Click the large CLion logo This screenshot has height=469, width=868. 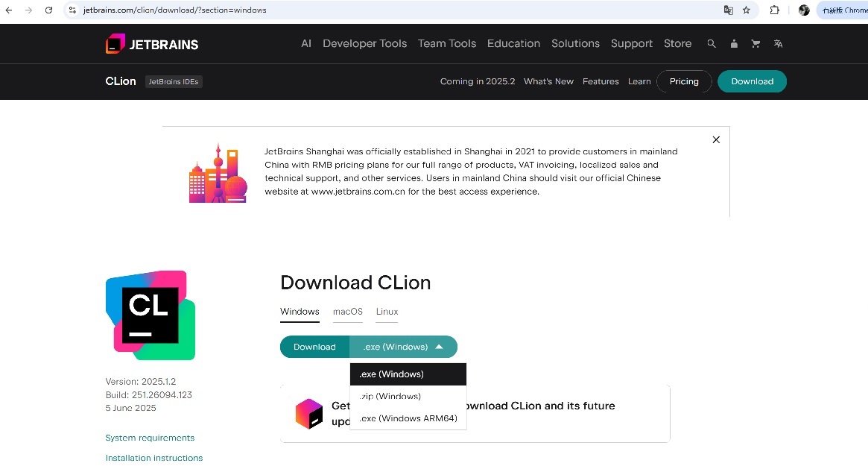[x=151, y=315]
